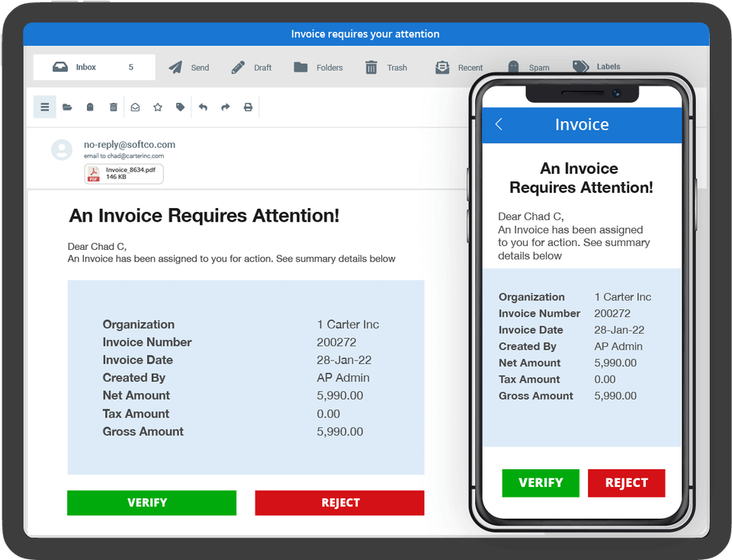Apply a label using the tag icon
Image resolution: width=732 pixels, height=560 pixels.
[x=181, y=107]
